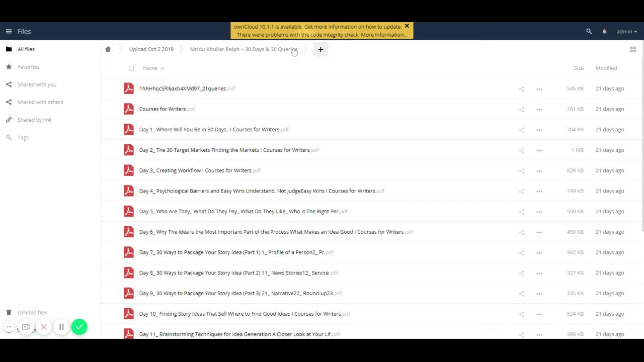This screenshot has width=644, height=362.
Task: Sort by Name column header
Action: click(150, 68)
